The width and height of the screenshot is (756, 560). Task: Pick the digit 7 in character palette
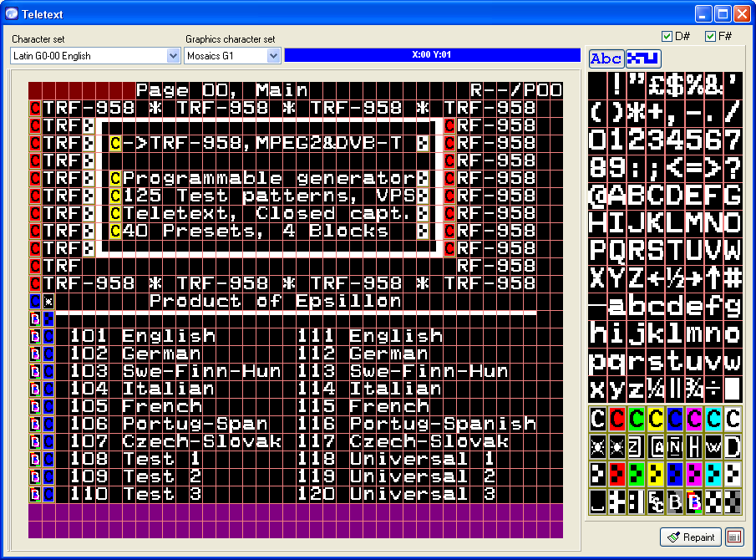733,140
